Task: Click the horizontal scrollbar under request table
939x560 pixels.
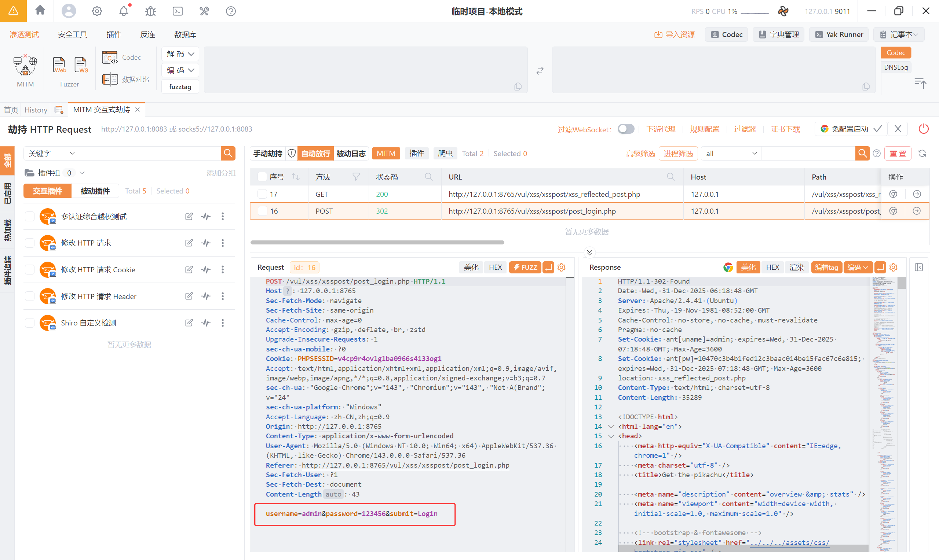Action: (377, 242)
